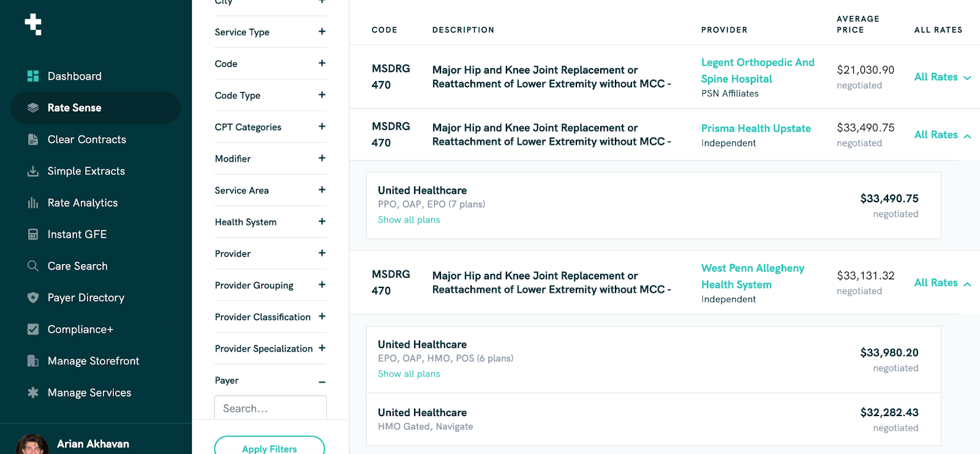
Task: Click the Instant GFE calculator icon
Action: pyautogui.click(x=33, y=235)
